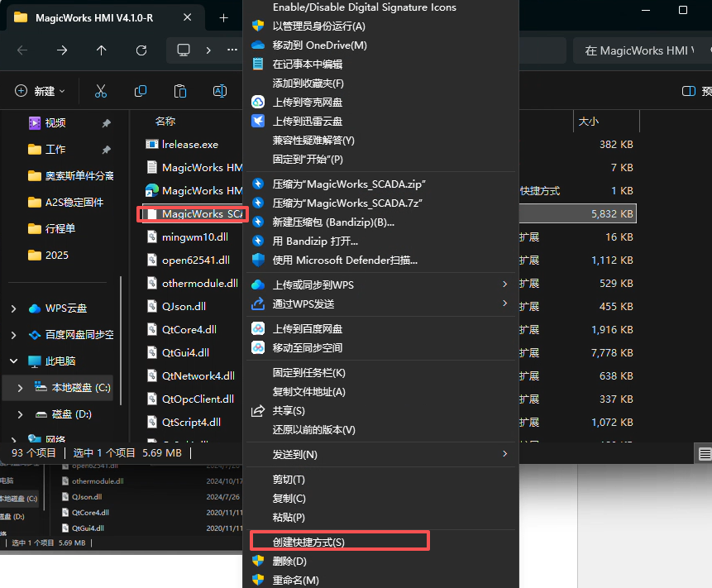Screen dimensions: 712x588
Task: Open a new Explorer tab
Action: (x=223, y=17)
